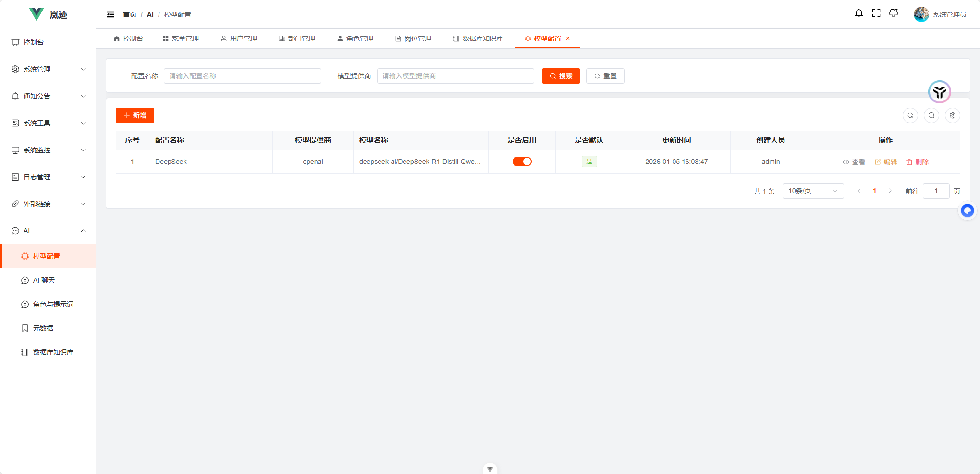The height and width of the screenshot is (474, 980).
Task: Click the chat bubble icon on the right edge
Action: pyautogui.click(x=968, y=211)
